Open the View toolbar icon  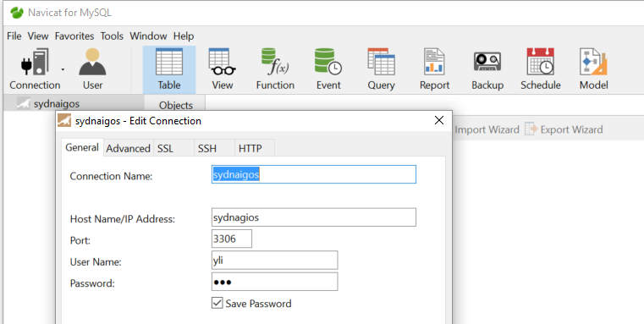click(x=223, y=69)
